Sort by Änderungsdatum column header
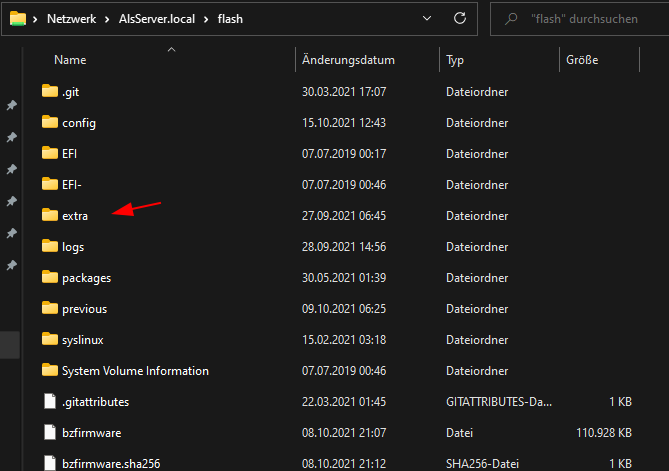This screenshot has width=669, height=471. point(348,60)
